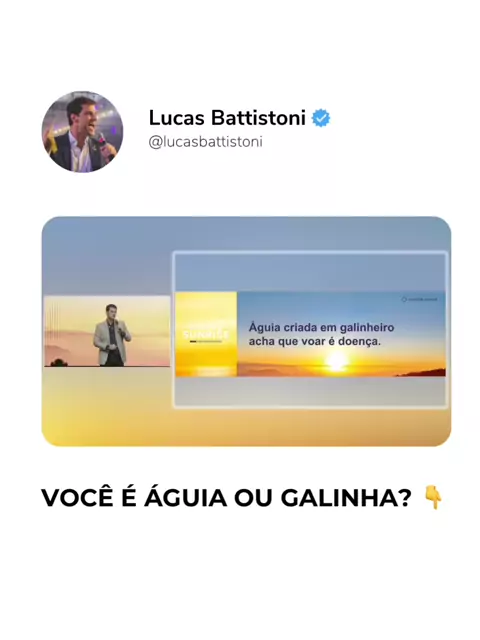Click the yellow gradient at the card bottom
480x640 pixels.
coord(247,427)
